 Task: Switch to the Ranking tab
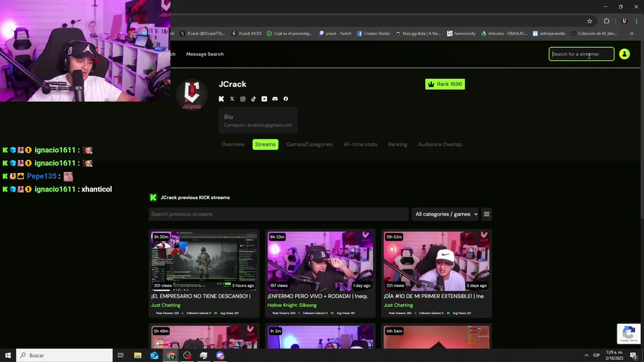coord(397,144)
